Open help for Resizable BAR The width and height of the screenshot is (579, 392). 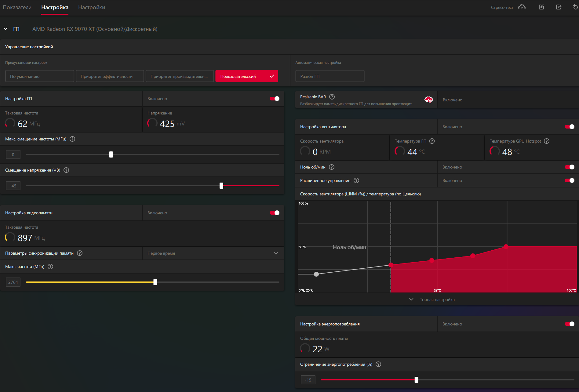pyautogui.click(x=332, y=97)
